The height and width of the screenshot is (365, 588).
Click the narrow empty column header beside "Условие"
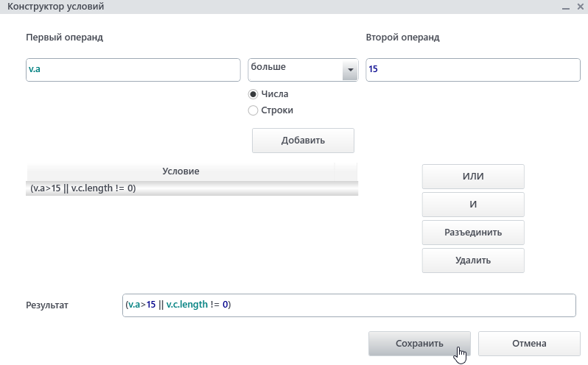click(346, 171)
